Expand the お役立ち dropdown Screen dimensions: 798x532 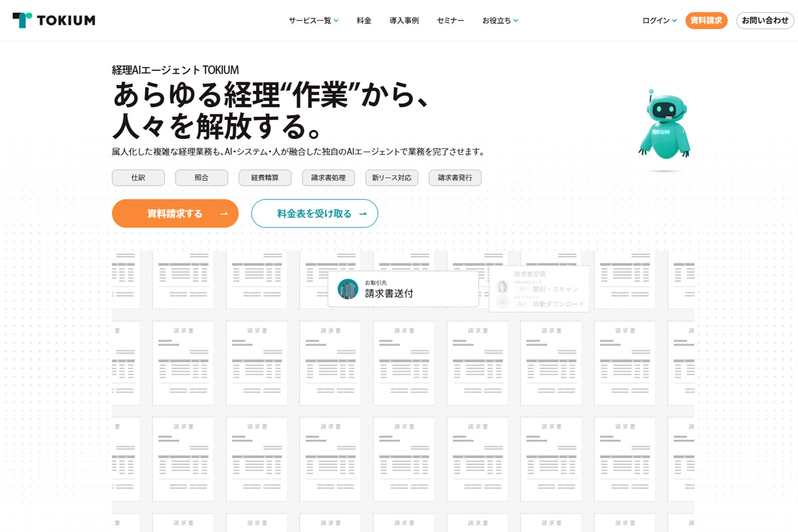click(x=500, y=21)
